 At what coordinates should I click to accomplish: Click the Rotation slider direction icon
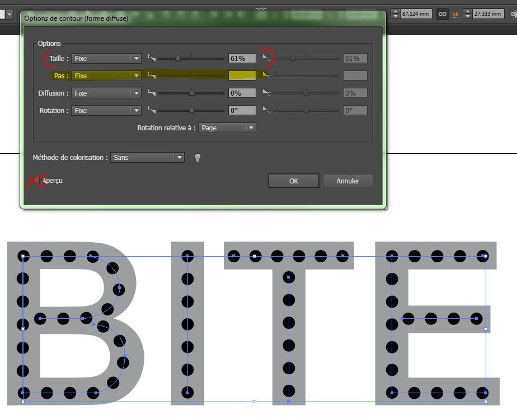click(x=152, y=111)
